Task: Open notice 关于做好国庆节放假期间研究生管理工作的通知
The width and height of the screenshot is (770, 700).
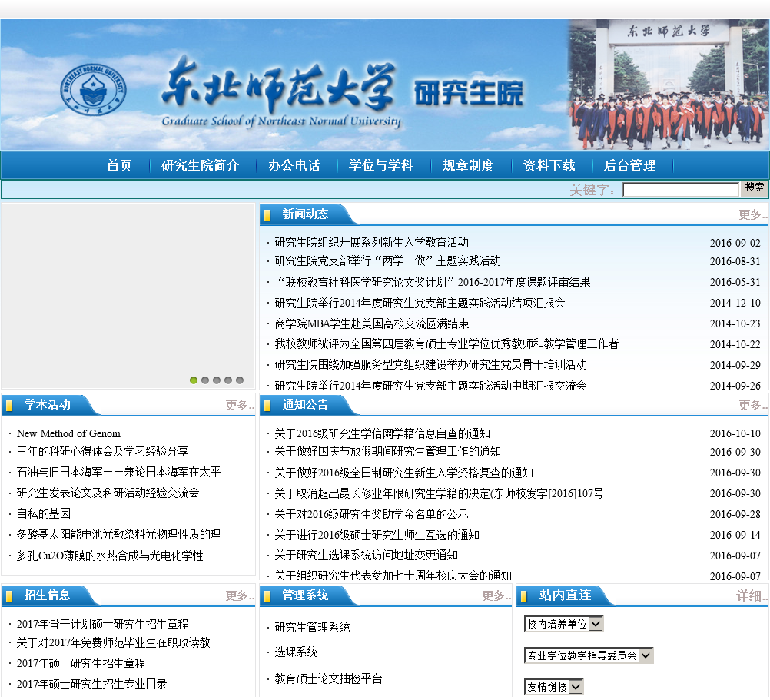Action: click(387, 452)
